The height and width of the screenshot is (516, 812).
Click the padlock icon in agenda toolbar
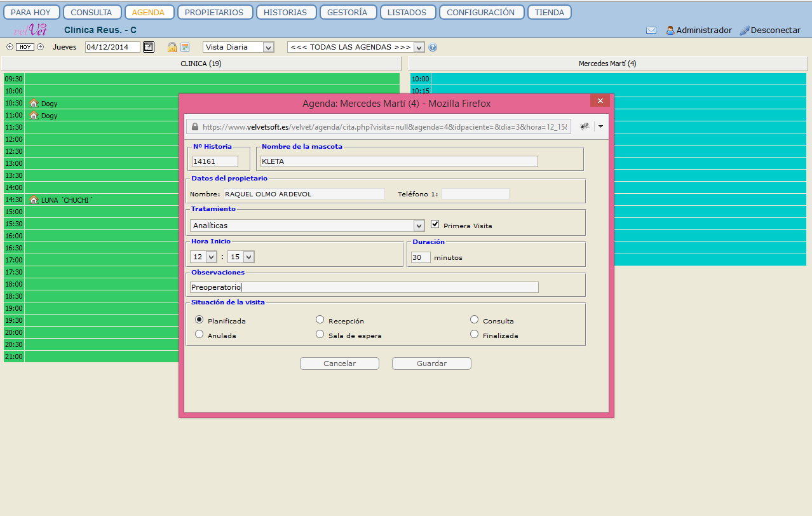coord(172,47)
